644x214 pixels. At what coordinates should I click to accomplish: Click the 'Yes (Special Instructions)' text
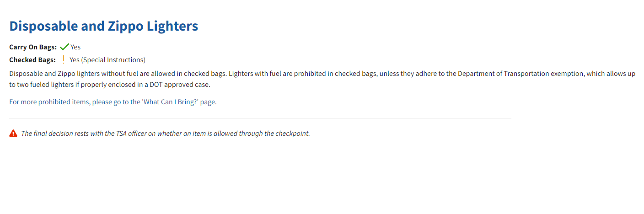pyautogui.click(x=107, y=60)
